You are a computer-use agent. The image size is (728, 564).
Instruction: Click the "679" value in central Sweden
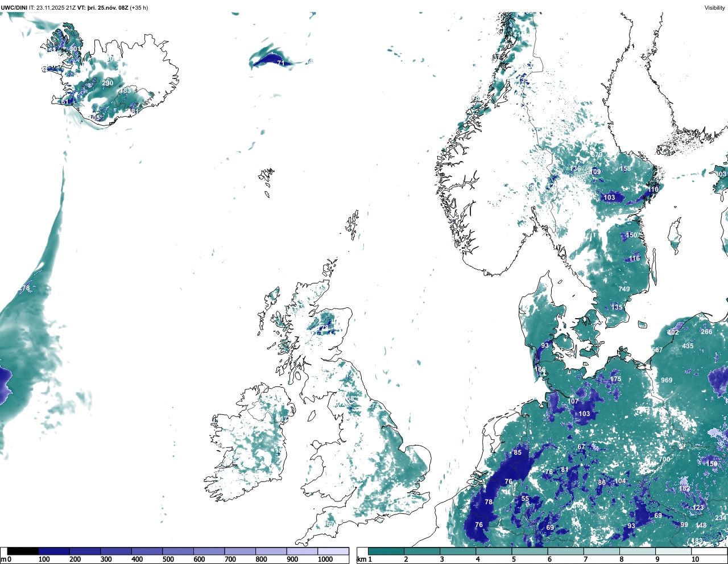(596, 155)
